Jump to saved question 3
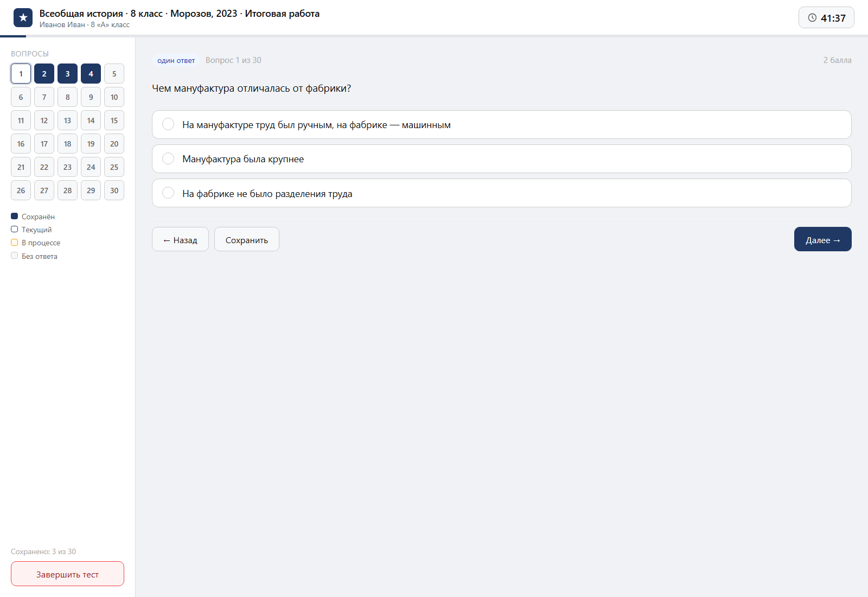868x597 pixels. [x=67, y=74]
